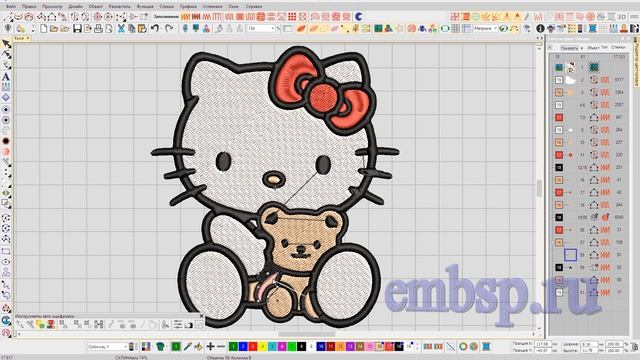
Task: Click the dark blue C icon
Action: pos(359,17)
